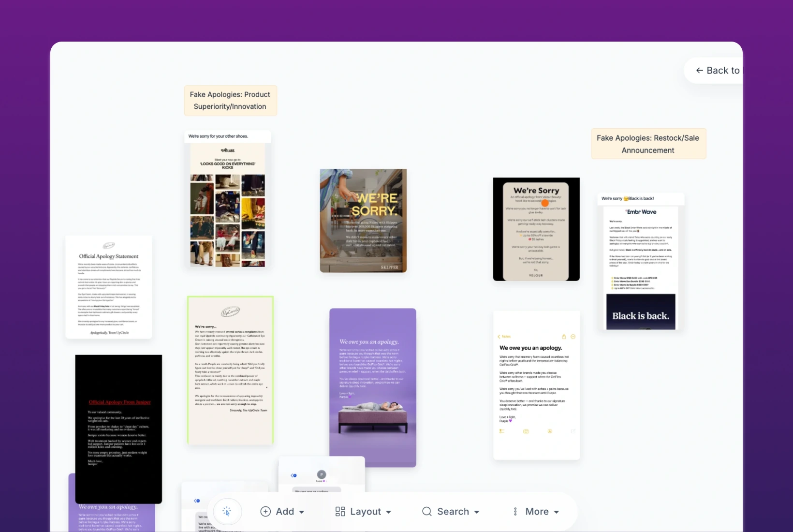Click the Layout grid icon
The image size is (793, 532).
(x=340, y=511)
